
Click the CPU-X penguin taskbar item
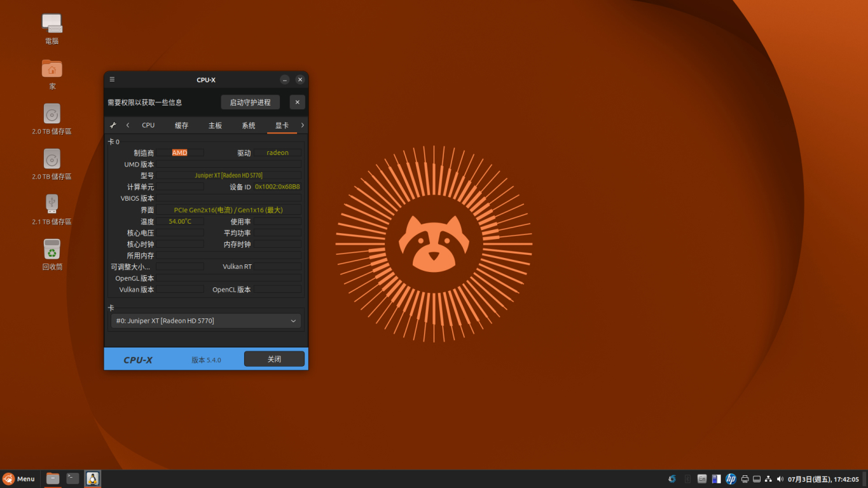tap(93, 478)
